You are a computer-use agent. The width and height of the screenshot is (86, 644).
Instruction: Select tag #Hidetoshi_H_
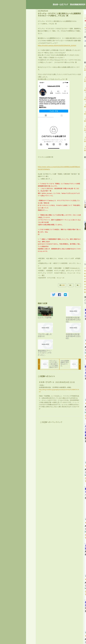tap(75, 268)
